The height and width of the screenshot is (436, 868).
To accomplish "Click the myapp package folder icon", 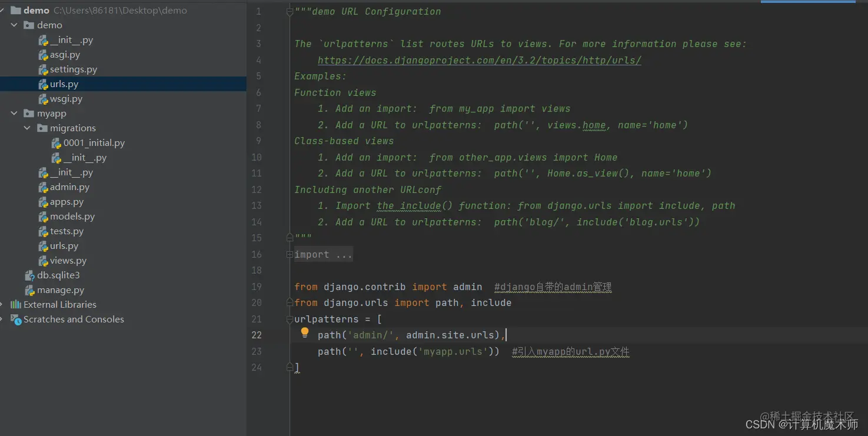I will click(29, 114).
